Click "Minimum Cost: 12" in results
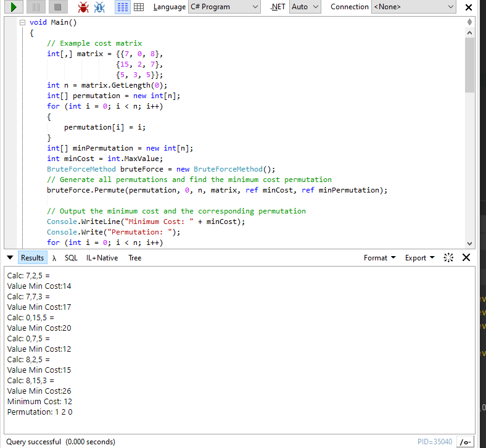Screen dimensions: 486x448 (39, 402)
